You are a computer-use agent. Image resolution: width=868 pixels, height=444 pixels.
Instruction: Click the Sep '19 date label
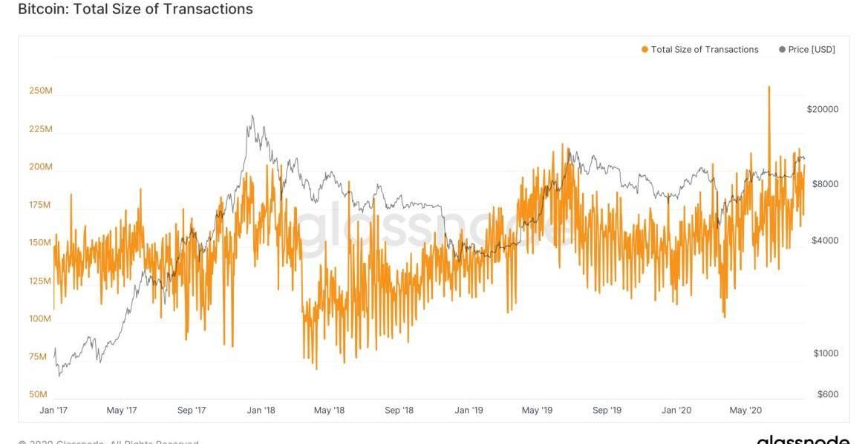[607, 410]
